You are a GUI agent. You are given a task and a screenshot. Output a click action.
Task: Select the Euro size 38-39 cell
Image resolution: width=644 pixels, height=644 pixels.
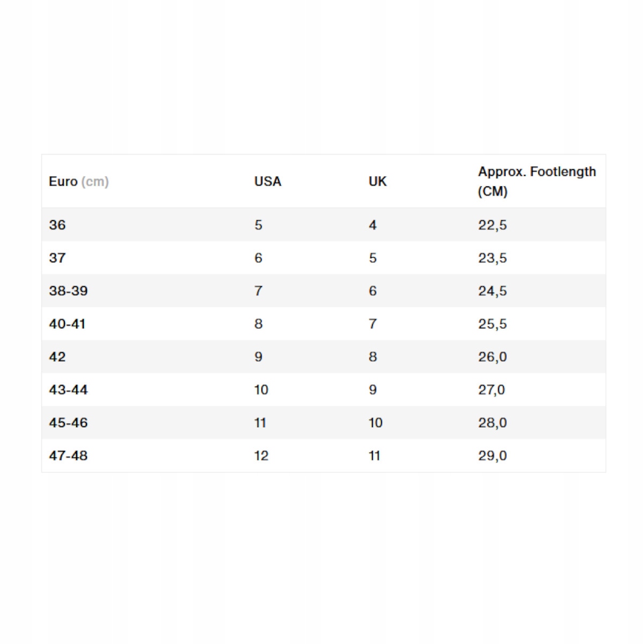pos(68,291)
